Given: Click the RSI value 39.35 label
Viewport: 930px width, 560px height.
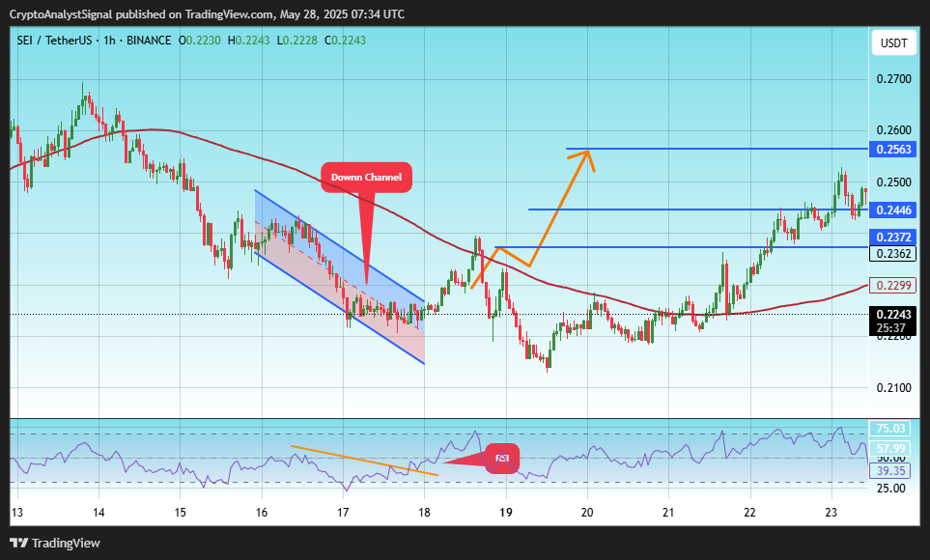Looking at the screenshot, I should click(890, 471).
